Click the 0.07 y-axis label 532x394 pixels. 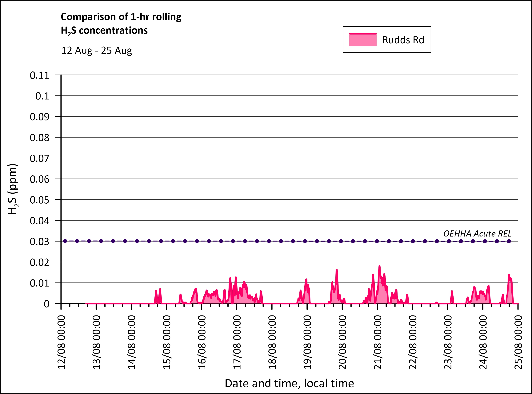(x=39, y=158)
